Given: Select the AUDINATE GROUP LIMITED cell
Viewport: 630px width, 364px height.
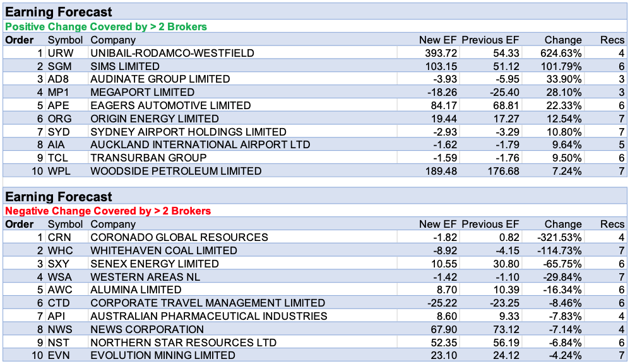Looking at the screenshot, I should point(160,79).
